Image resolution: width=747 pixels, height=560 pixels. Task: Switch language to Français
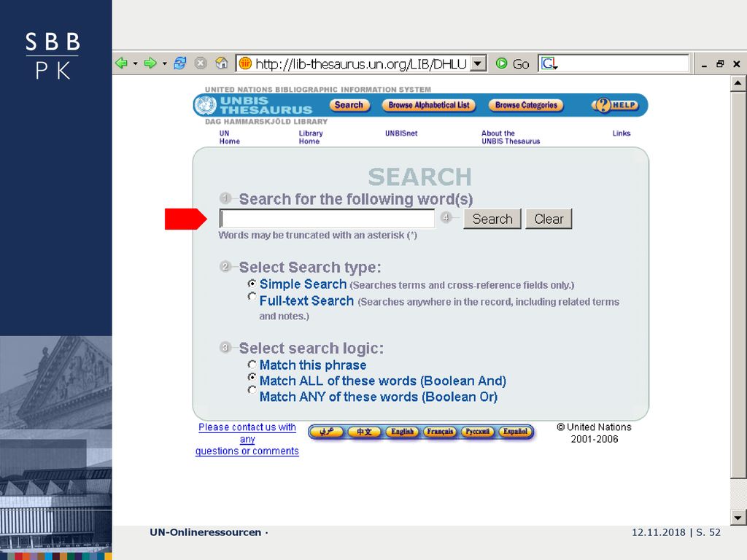click(440, 432)
